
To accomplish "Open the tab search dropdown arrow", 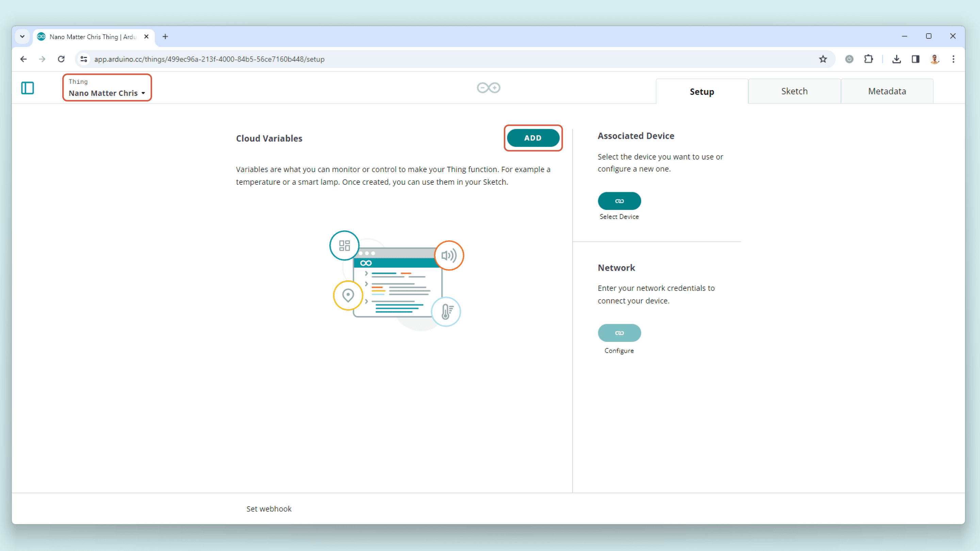I will pos(22,36).
